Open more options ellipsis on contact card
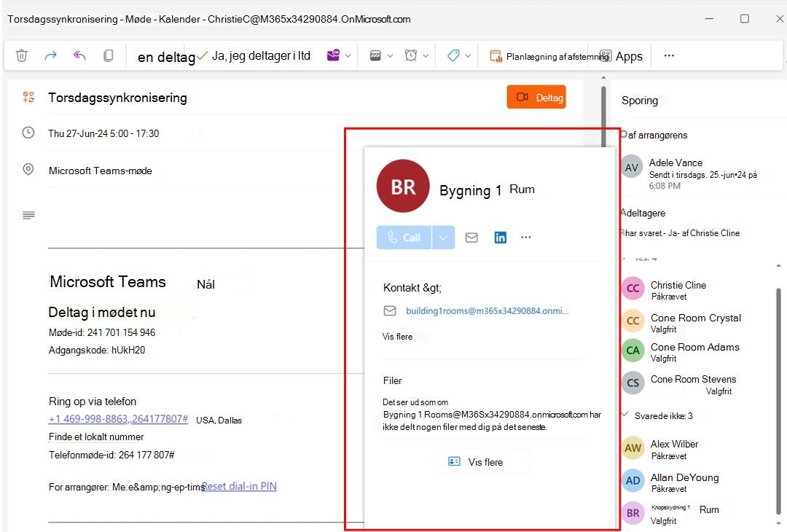787x532 pixels. (x=525, y=238)
